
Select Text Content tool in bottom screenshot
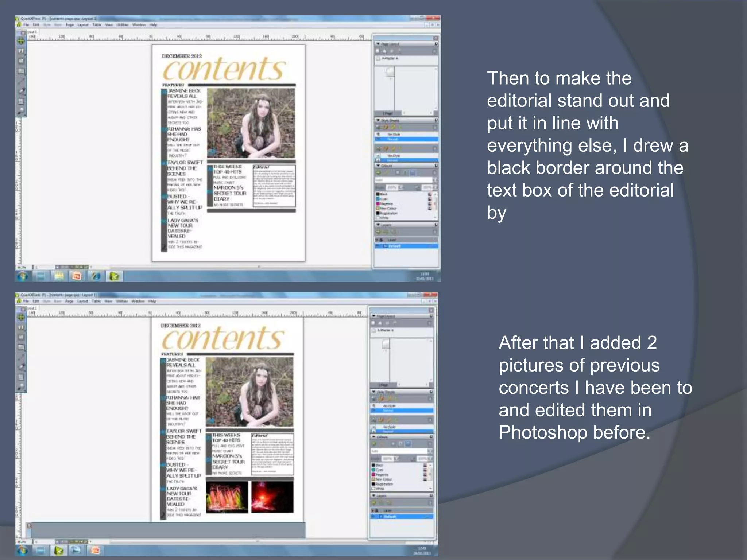22,327
